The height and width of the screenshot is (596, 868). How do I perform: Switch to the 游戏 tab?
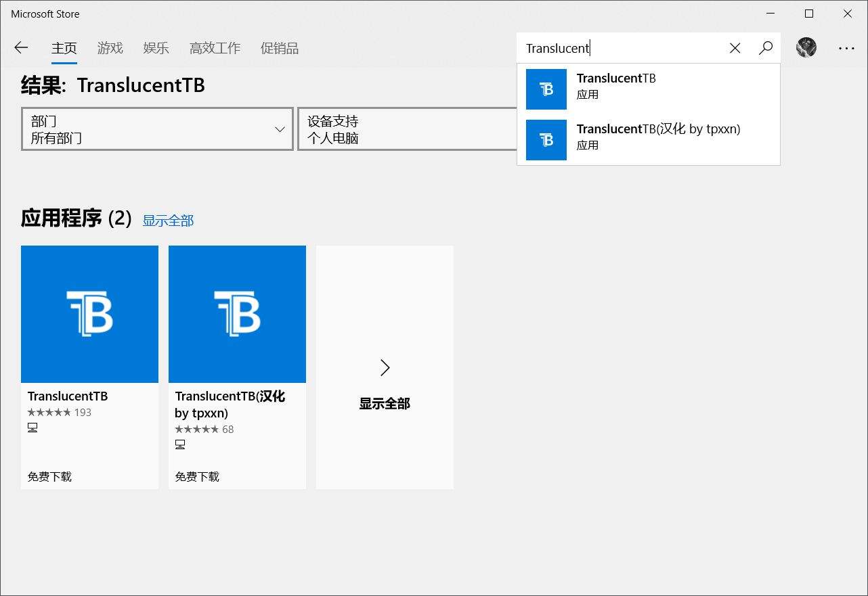click(x=110, y=48)
